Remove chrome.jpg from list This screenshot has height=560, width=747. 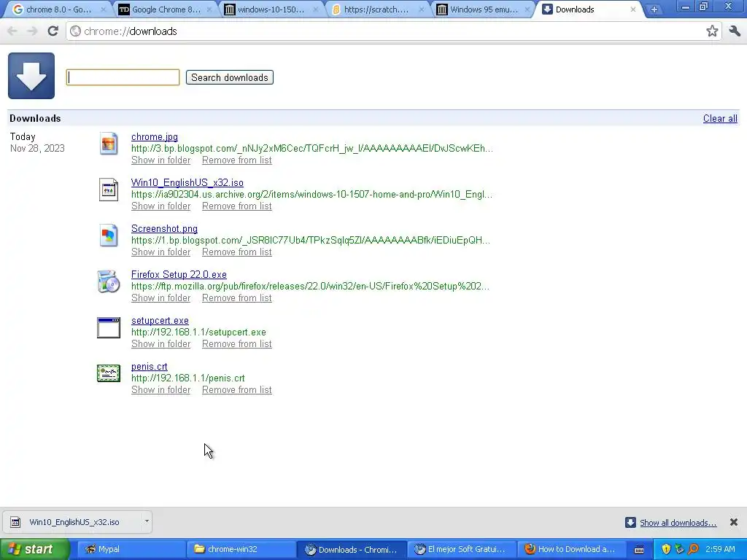237,160
